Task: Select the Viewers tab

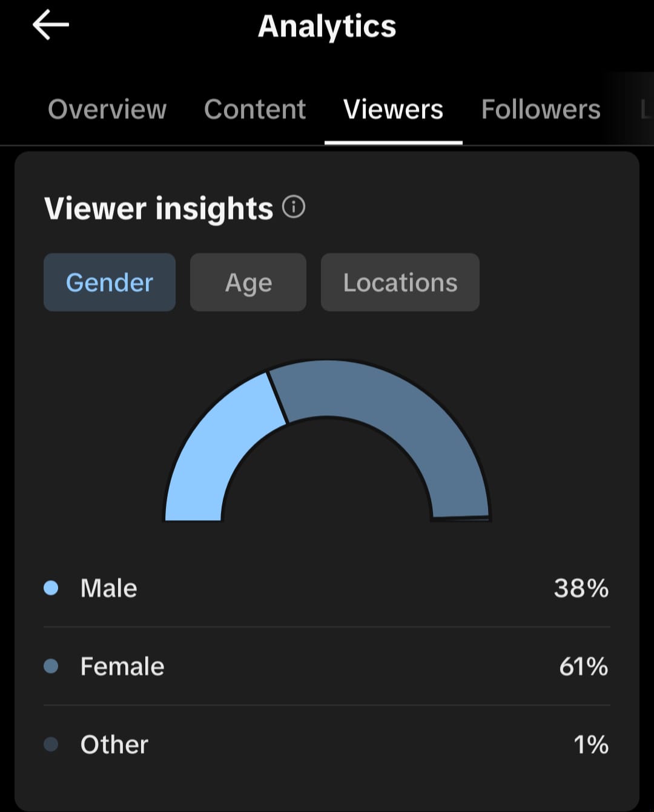Action: pyautogui.click(x=394, y=110)
